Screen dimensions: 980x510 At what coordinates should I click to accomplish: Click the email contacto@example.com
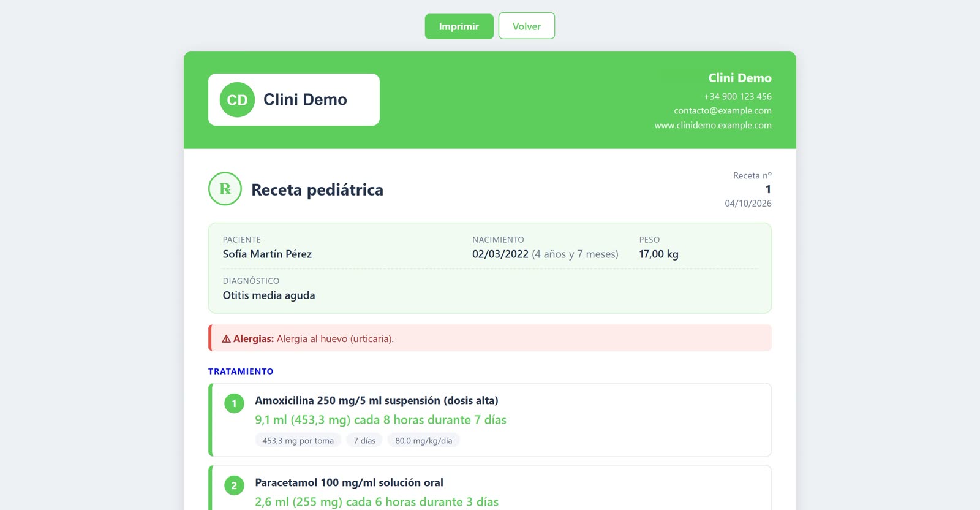coord(723,110)
